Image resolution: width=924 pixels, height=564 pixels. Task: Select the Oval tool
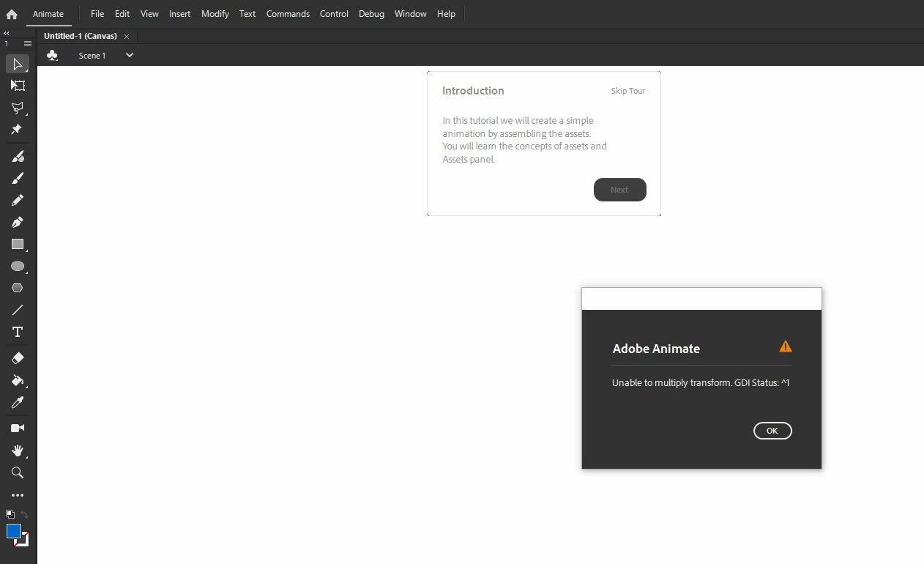[18, 267]
